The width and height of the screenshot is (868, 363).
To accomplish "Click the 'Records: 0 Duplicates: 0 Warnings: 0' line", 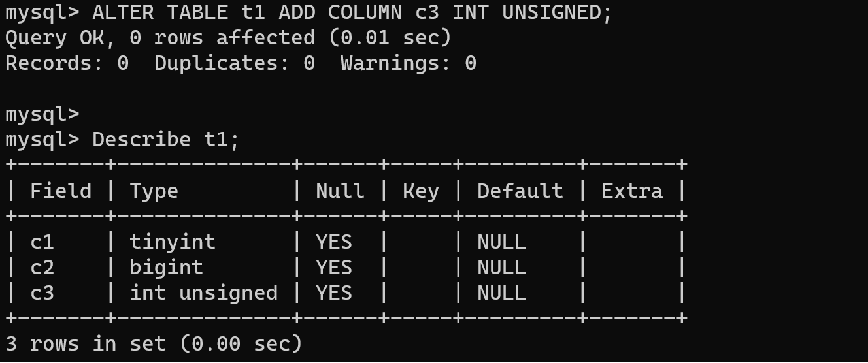I will tap(241, 63).
